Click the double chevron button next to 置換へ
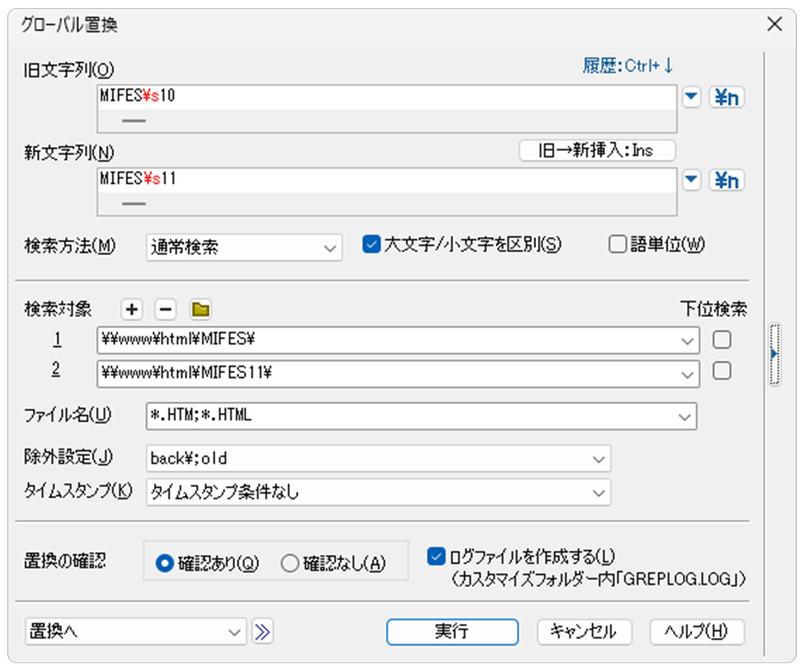This screenshot has height=672, width=805. point(262,632)
